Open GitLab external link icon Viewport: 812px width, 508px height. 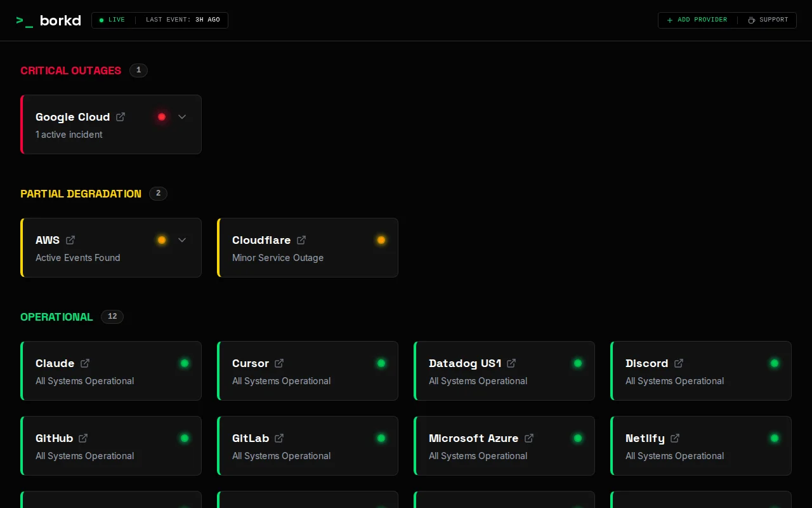[279, 438]
